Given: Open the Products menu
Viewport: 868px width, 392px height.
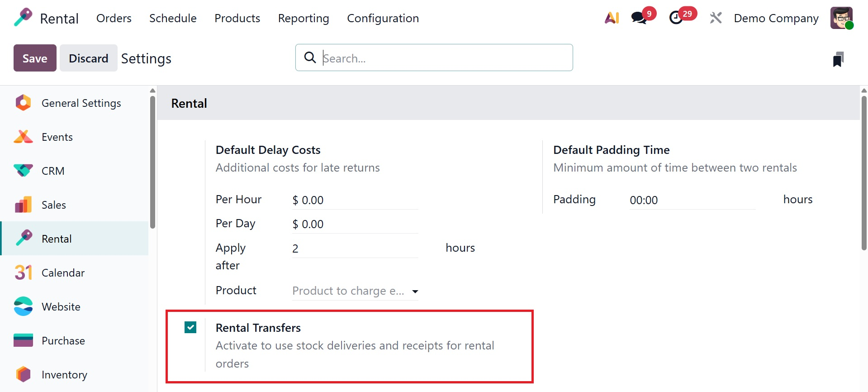Looking at the screenshot, I should pos(237,18).
